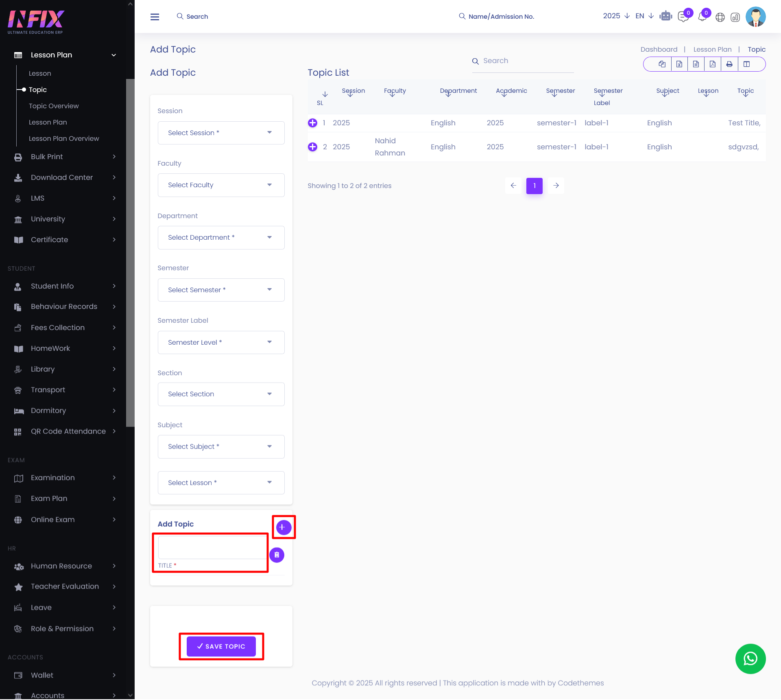The height and width of the screenshot is (700, 781).
Task: Click the notification bell icon
Action: (702, 17)
